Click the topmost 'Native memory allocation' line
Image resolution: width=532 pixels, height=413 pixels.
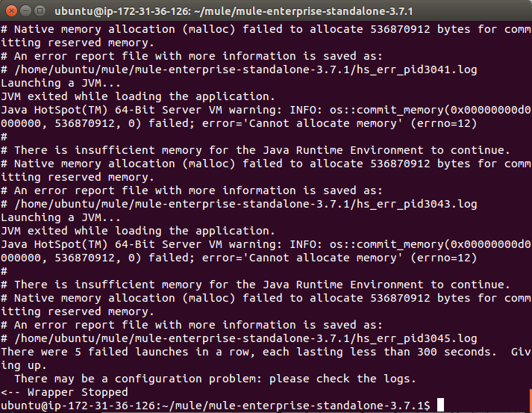266,29
